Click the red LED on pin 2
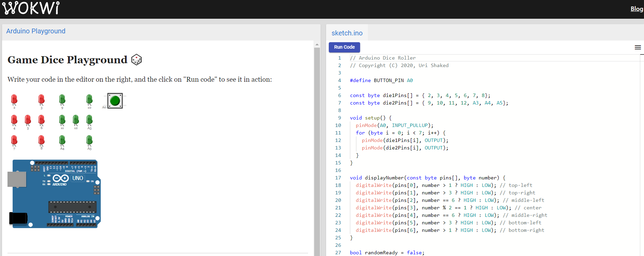The height and width of the screenshot is (256, 644). point(14,100)
